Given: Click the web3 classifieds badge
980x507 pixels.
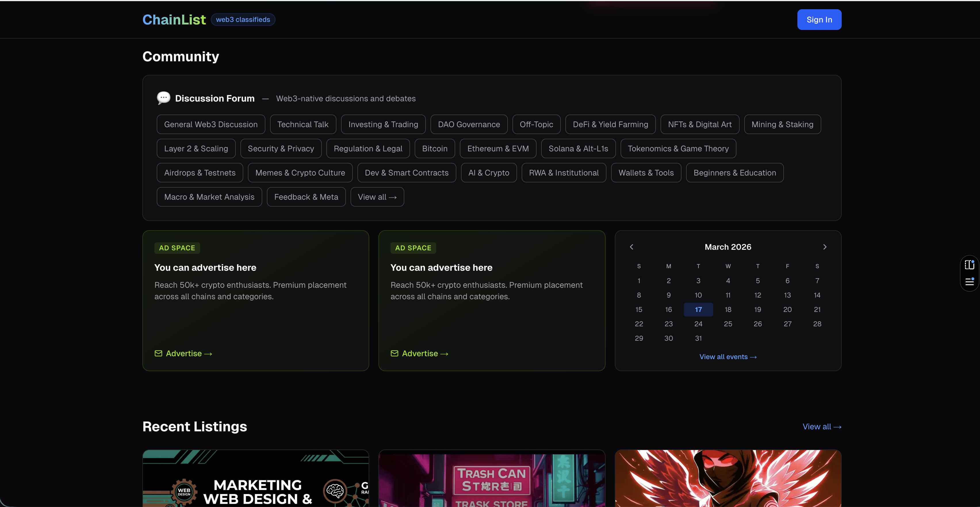Looking at the screenshot, I should pos(243,19).
